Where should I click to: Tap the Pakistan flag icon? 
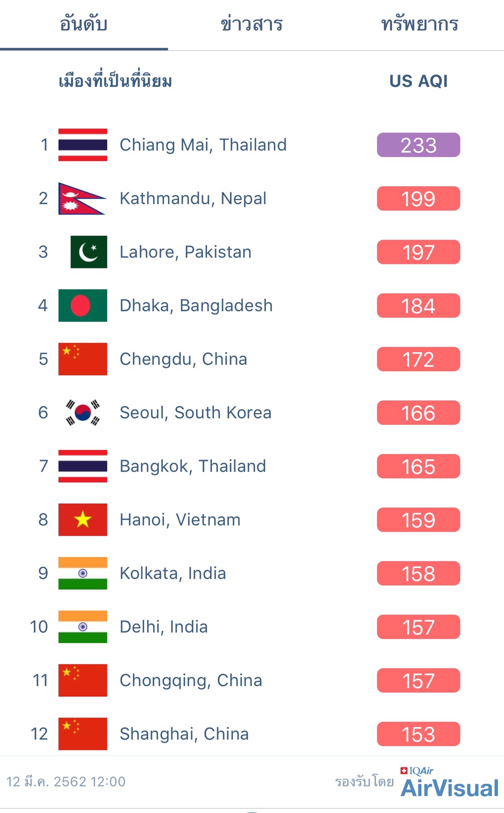point(88,252)
